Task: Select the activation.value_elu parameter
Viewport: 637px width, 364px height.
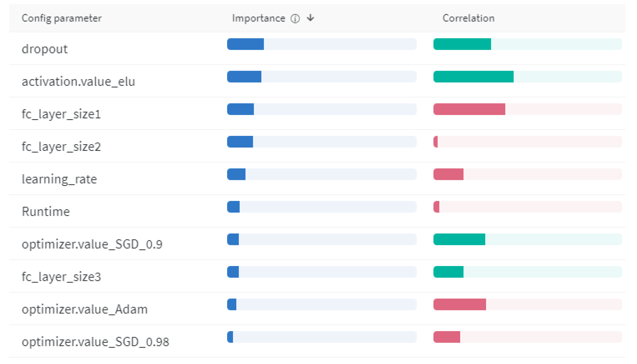Action: (78, 82)
